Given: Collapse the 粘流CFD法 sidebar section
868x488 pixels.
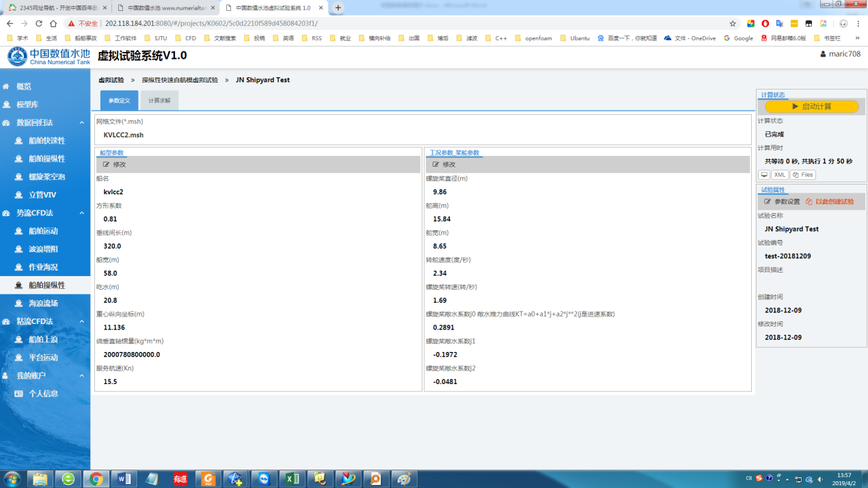Looking at the screenshot, I should coord(82,321).
